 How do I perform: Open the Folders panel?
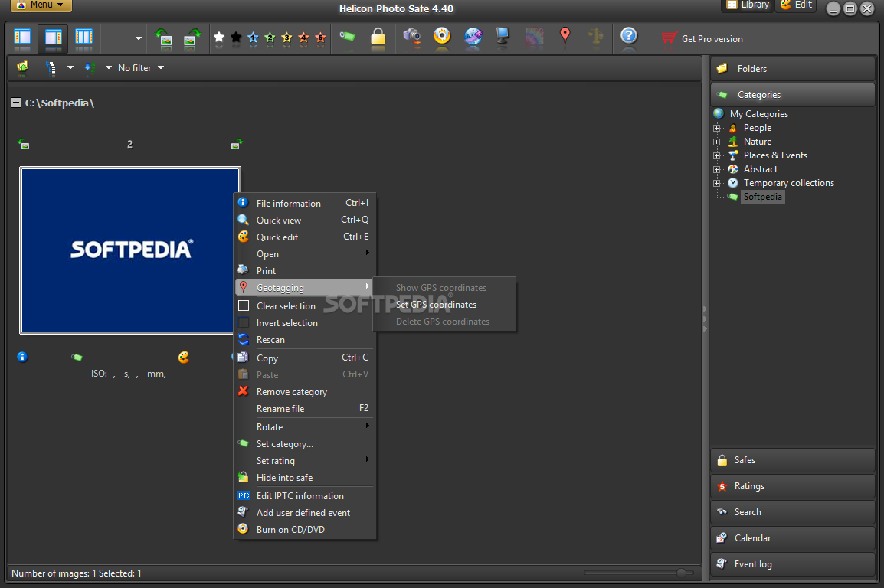792,69
